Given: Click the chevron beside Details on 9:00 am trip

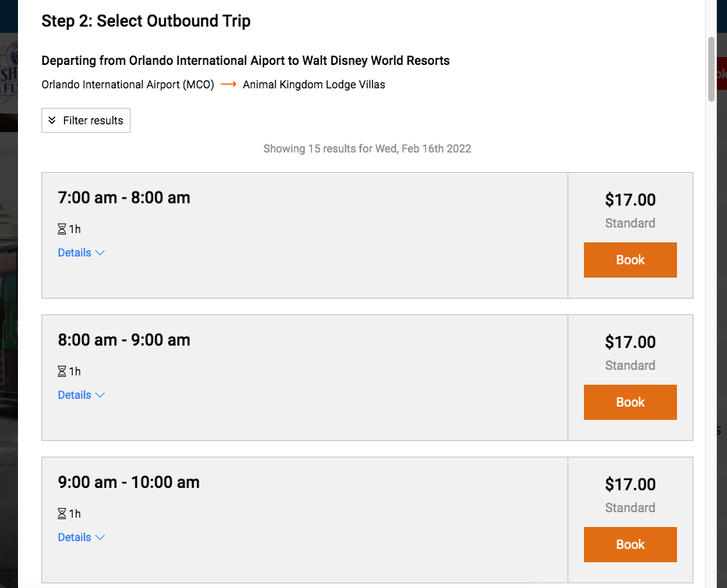Looking at the screenshot, I should coord(100,537).
